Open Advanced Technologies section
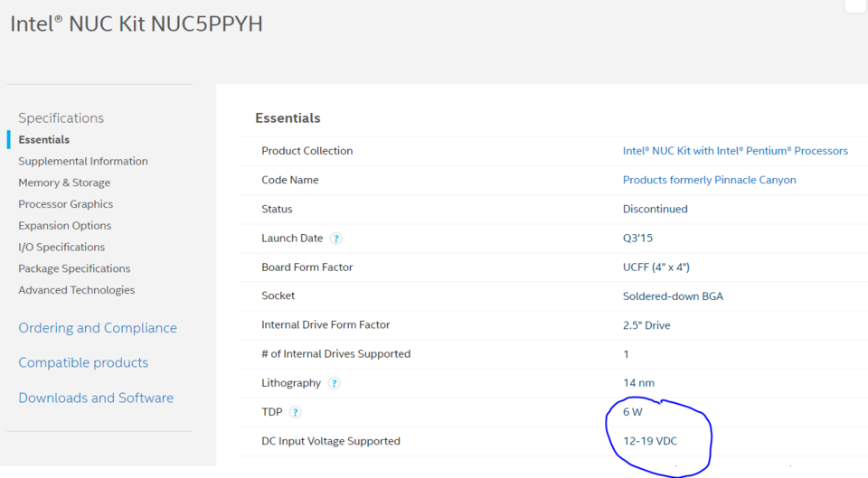Viewport: 868px width, 478px height. pos(76,290)
